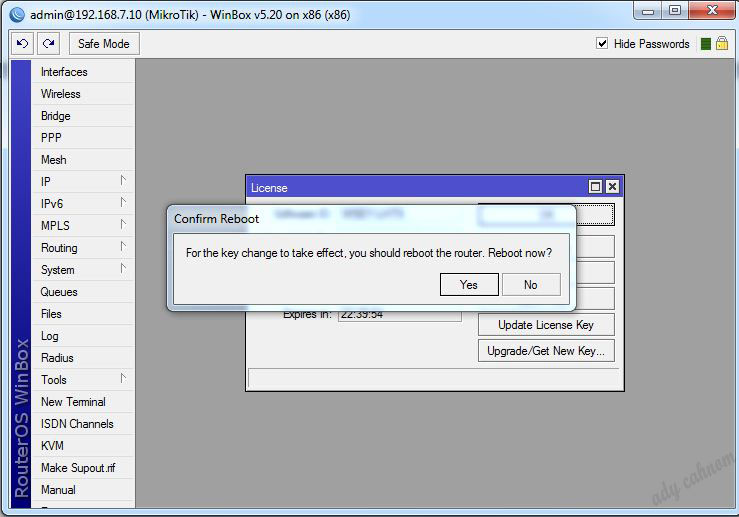Open the Files menu item
The image size is (739, 517).
pyautogui.click(x=83, y=314)
